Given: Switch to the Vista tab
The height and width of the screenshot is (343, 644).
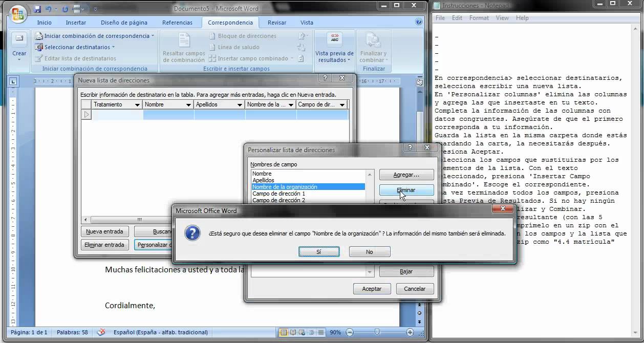Looking at the screenshot, I should pos(307,23).
